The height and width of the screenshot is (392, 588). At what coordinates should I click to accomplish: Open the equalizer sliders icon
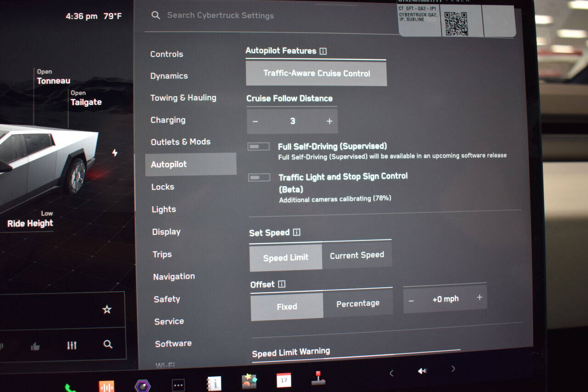click(72, 345)
